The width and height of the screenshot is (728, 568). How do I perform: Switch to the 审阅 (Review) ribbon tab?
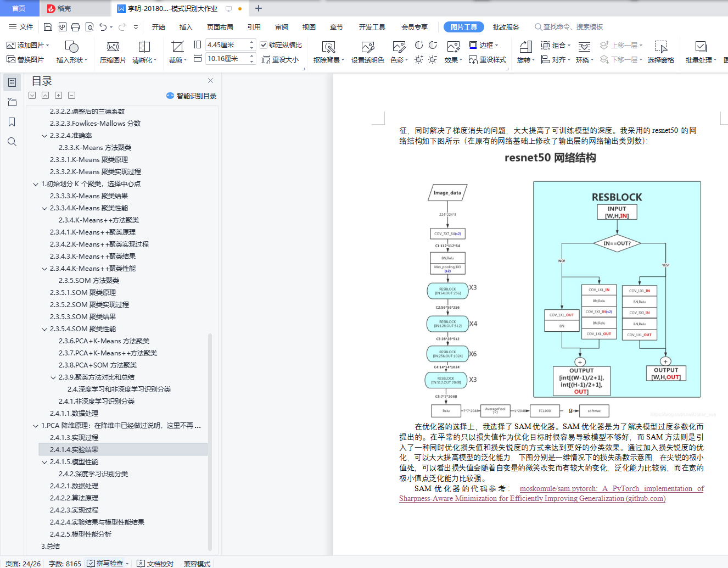[x=282, y=27]
